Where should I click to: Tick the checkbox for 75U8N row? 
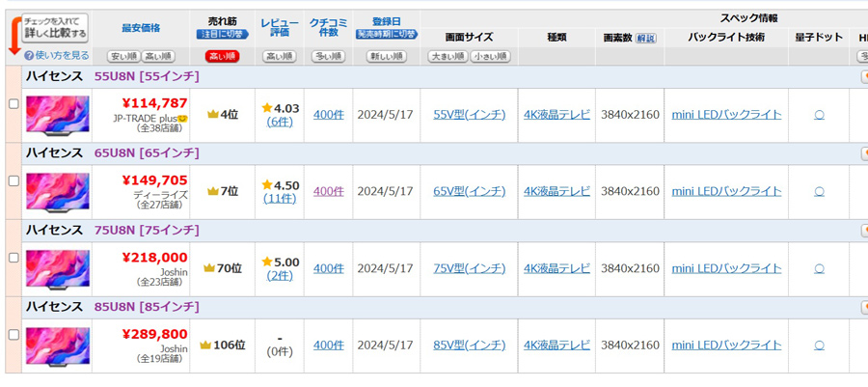(x=14, y=258)
